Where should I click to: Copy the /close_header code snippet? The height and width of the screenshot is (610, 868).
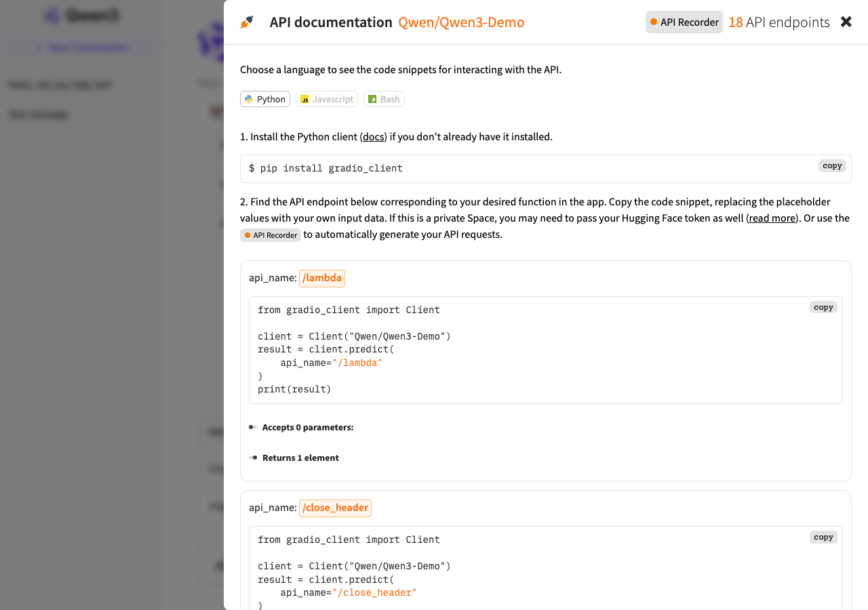(x=823, y=537)
